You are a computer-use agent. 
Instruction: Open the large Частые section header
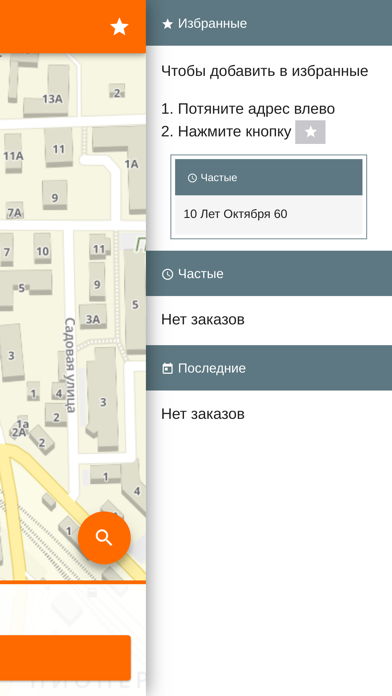(269, 273)
